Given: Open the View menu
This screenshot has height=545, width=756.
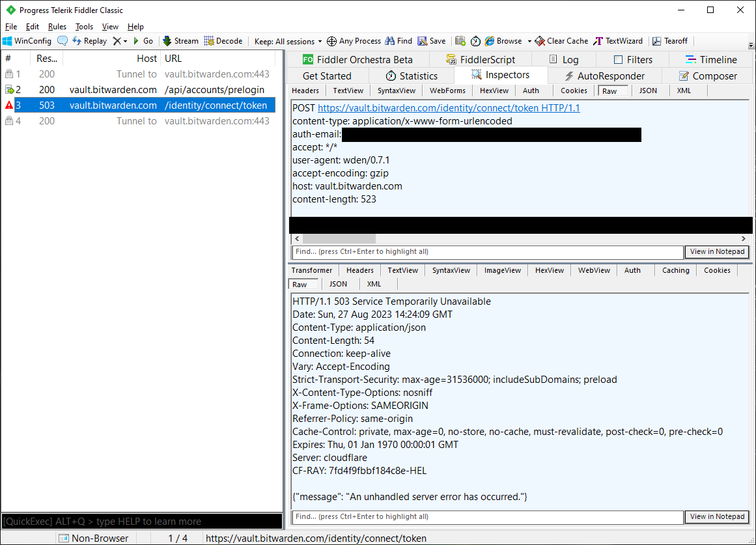Looking at the screenshot, I should click(110, 27).
